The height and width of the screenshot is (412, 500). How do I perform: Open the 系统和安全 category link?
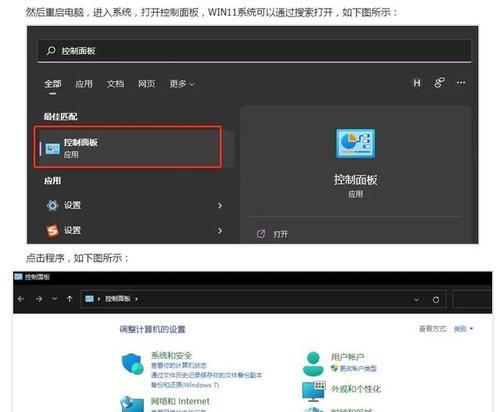pos(171,355)
